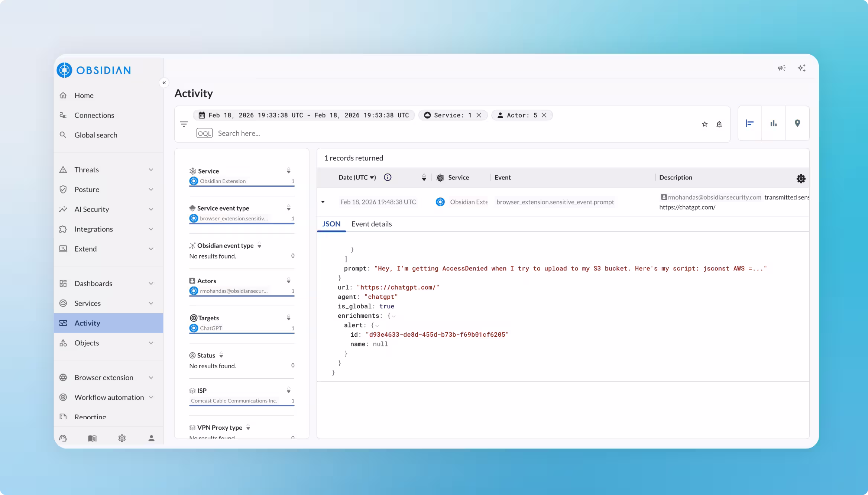The height and width of the screenshot is (495, 868).
Task: Switch to bar chart view icon
Action: pos(774,123)
